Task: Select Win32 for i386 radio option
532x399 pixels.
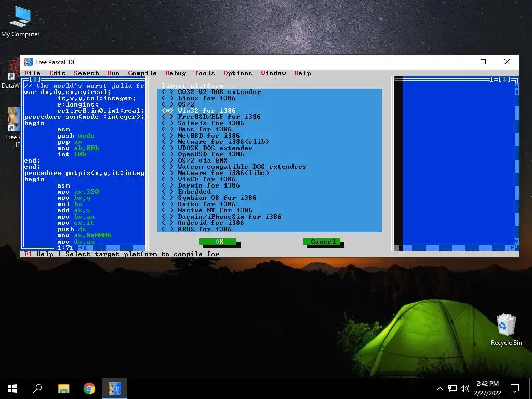Action: [198, 111]
